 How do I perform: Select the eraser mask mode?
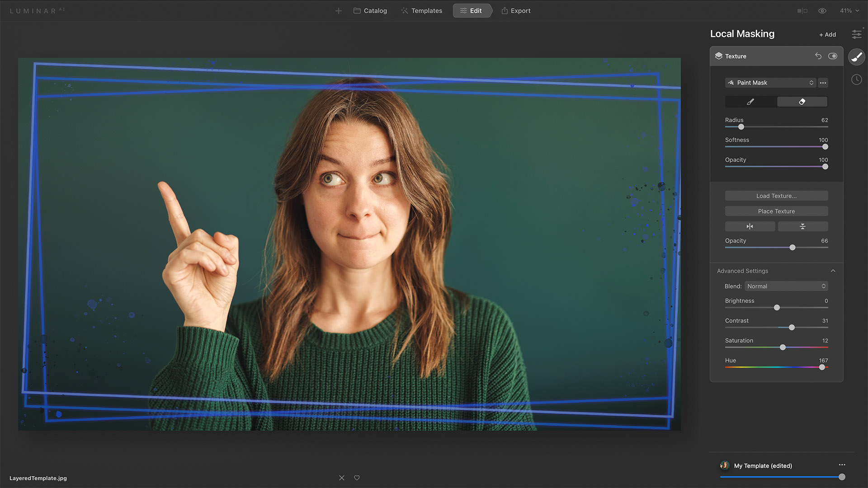pyautogui.click(x=802, y=102)
